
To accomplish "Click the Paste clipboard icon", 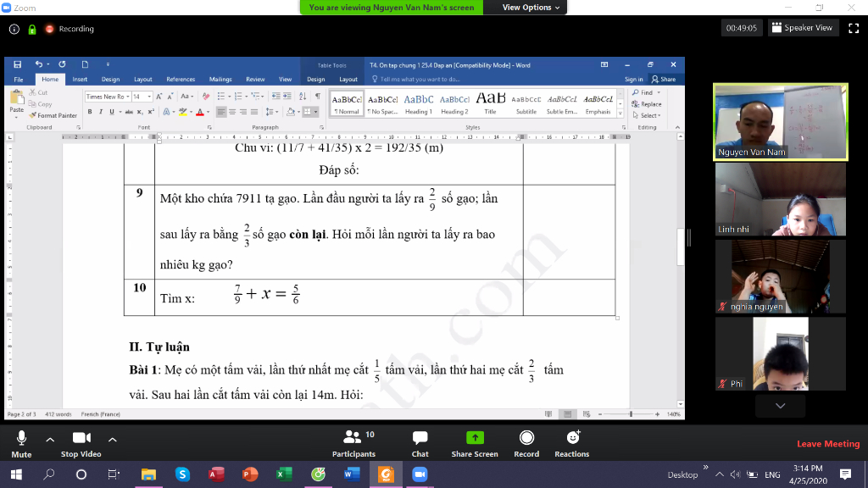I will [x=17, y=98].
